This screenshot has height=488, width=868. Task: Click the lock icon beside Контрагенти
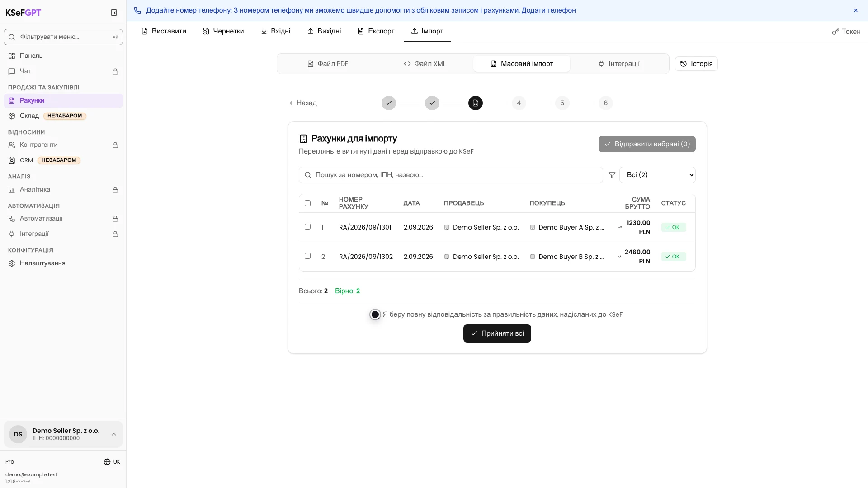click(x=115, y=145)
